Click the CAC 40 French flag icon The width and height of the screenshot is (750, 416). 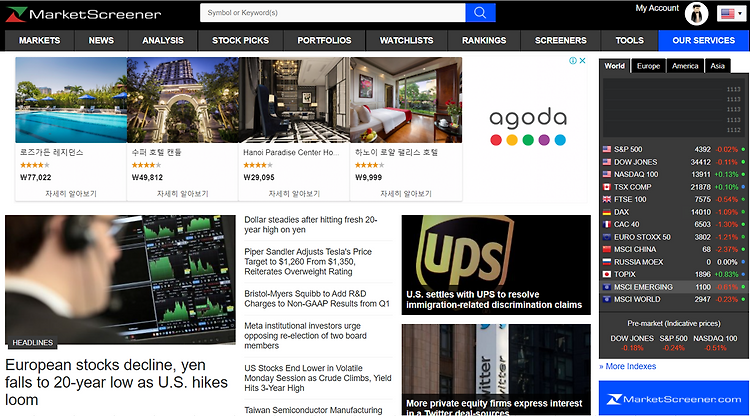pyautogui.click(x=607, y=224)
